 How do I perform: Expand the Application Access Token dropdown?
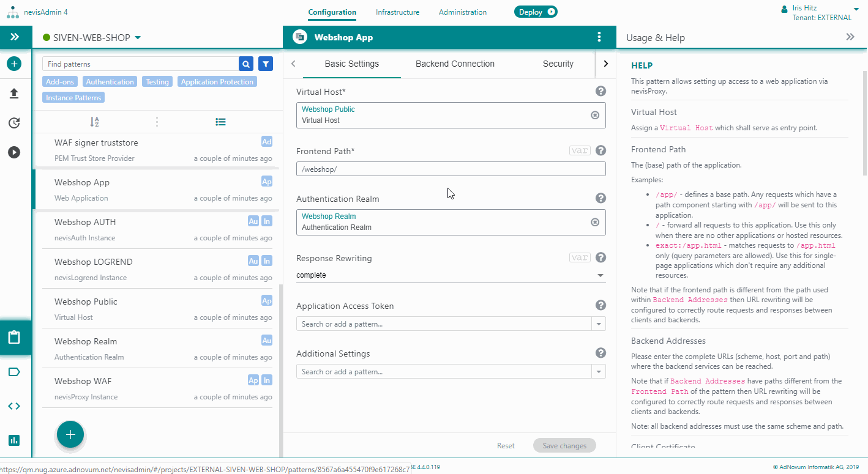[598, 324]
